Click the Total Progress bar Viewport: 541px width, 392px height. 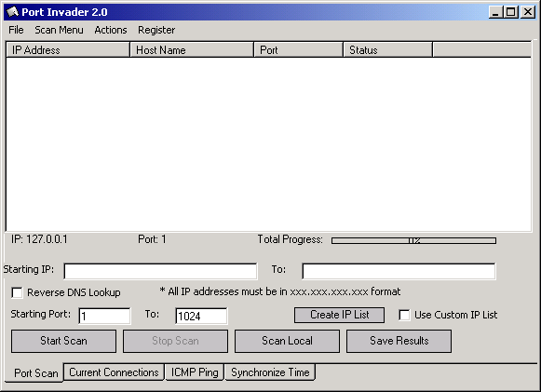pos(413,240)
